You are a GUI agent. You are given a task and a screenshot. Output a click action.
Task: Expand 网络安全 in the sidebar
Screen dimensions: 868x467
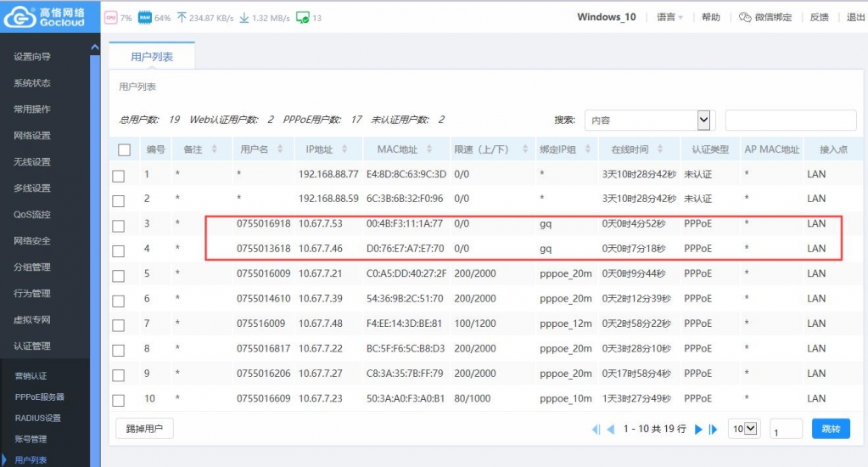pyautogui.click(x=32, y=241)
